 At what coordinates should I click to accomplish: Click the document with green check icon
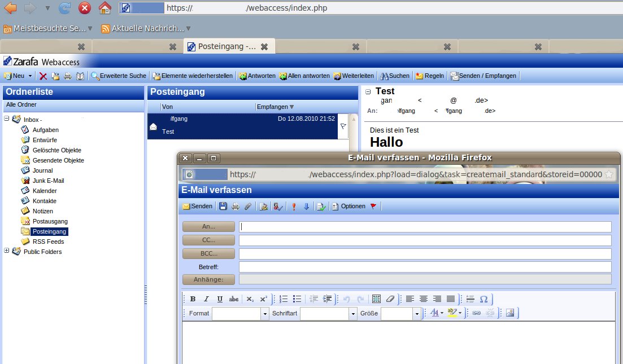(321, 207)
